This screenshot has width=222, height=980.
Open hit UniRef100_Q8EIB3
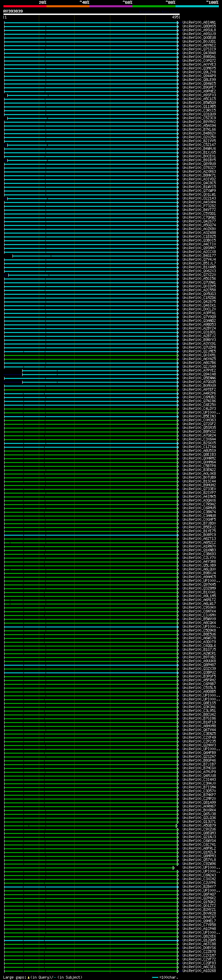pos(199,455)
